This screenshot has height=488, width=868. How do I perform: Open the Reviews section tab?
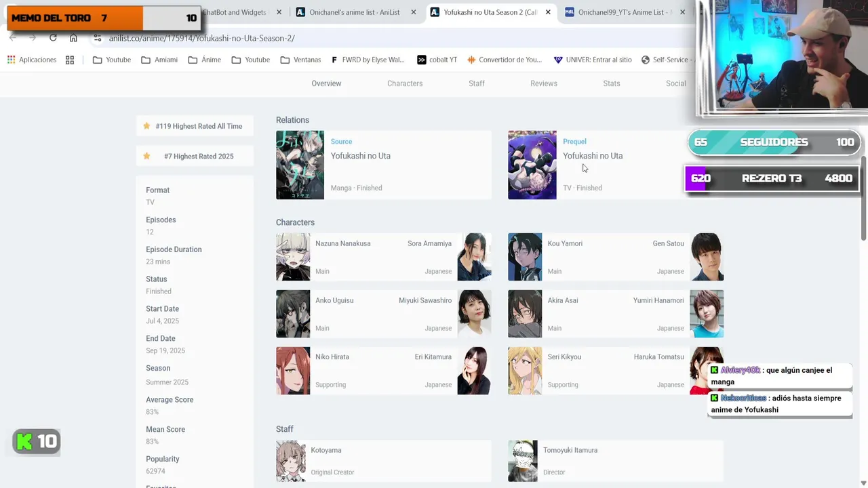pyautogui.click(x=544, y=83)
